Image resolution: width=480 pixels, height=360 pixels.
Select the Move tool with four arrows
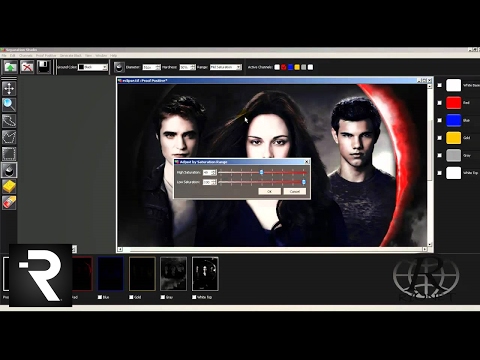coord(9,89)
